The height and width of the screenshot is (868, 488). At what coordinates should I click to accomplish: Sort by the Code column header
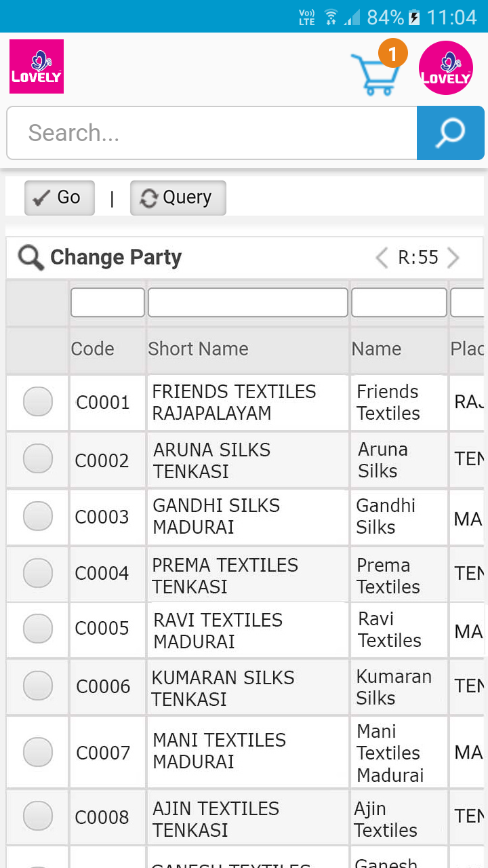(92, 349)
